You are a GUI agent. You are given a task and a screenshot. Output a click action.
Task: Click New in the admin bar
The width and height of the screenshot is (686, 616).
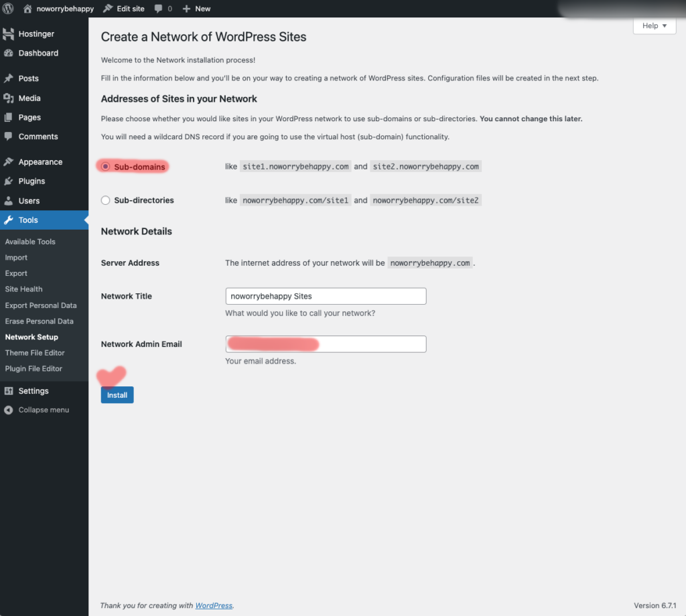coord(202,9)
